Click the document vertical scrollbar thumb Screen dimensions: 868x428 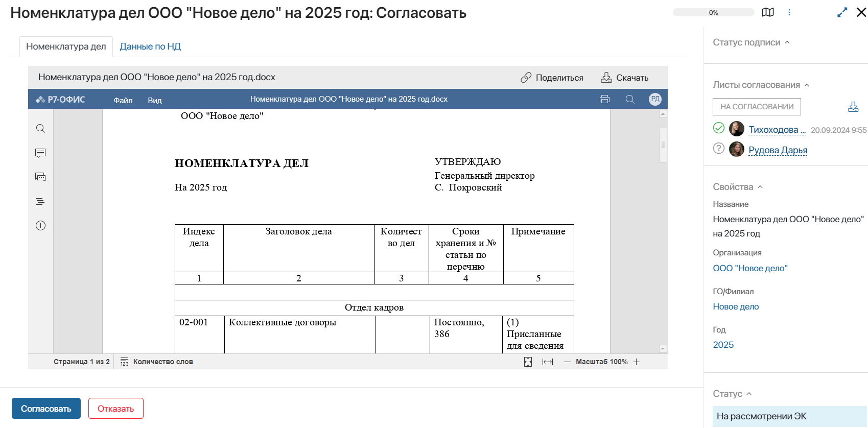pos(663,145)
